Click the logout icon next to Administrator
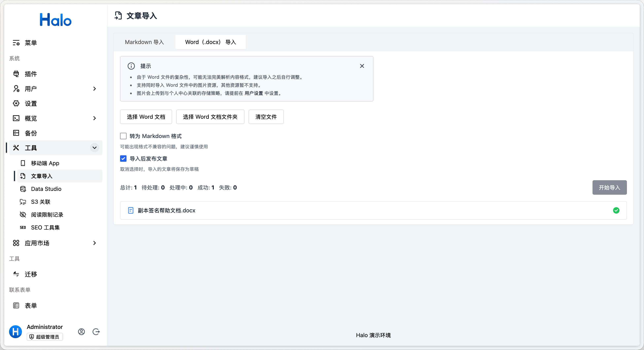Viewport: 644px width, 350px height. (96, 332)
